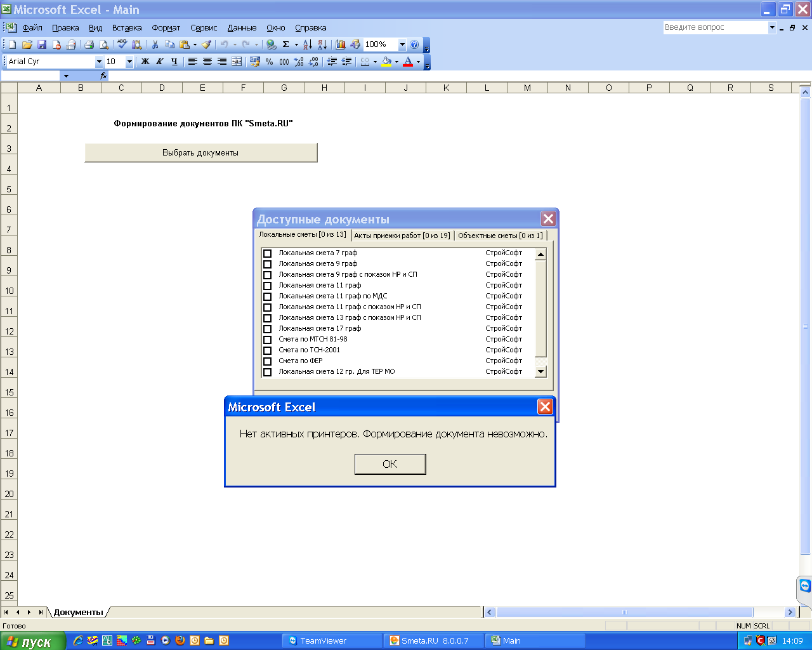This screenshot has width=812, height=650.
Task: Open the font size 10 dropdown
Action: [129, 62]
